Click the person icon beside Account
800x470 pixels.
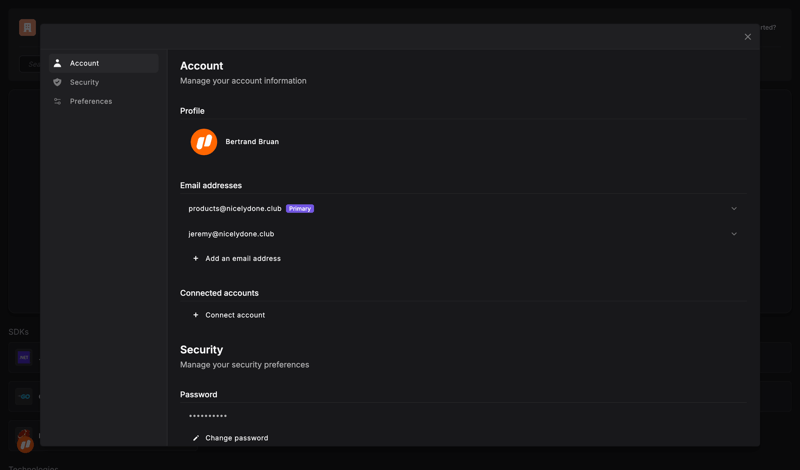pos(58,63)
